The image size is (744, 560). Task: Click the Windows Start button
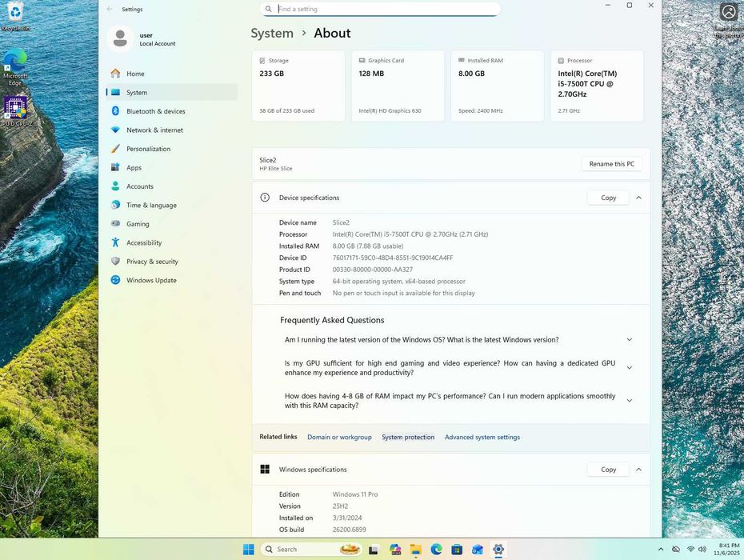click(248, 549)
